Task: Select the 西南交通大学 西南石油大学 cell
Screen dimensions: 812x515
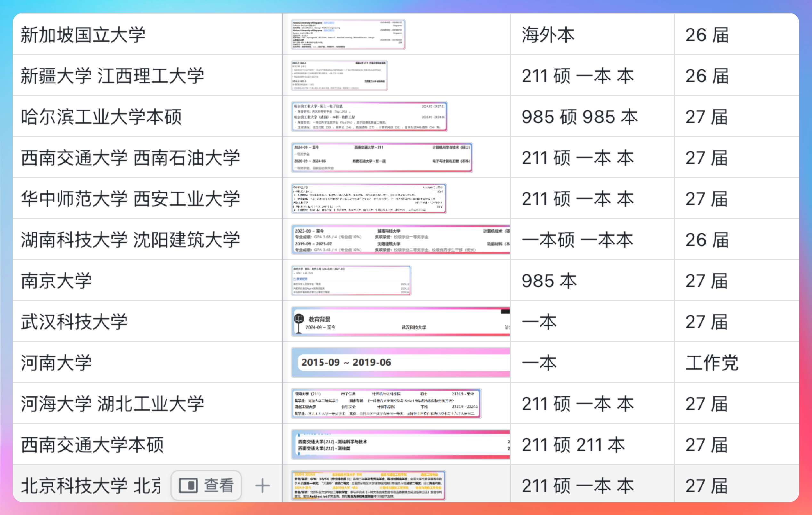Action: point(130,158)
